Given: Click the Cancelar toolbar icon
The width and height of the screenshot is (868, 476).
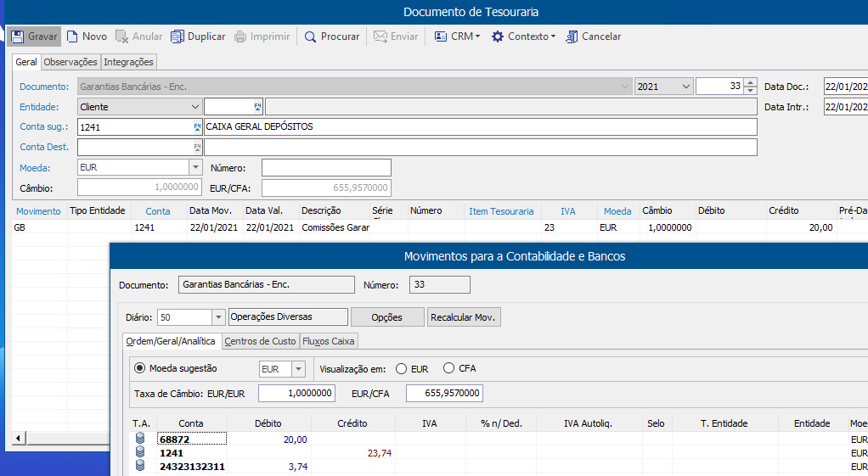Looking at the screenshot, I should click(572, 36).
